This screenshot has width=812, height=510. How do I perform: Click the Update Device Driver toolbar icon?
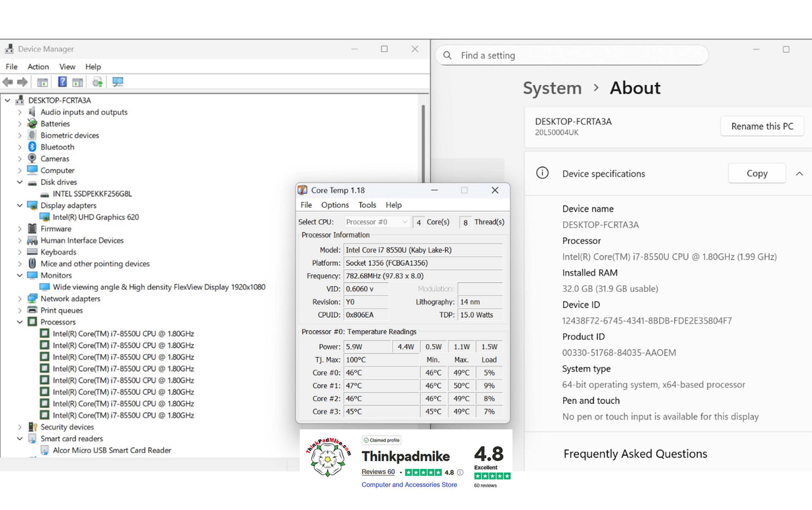click(x=97, y=82)
